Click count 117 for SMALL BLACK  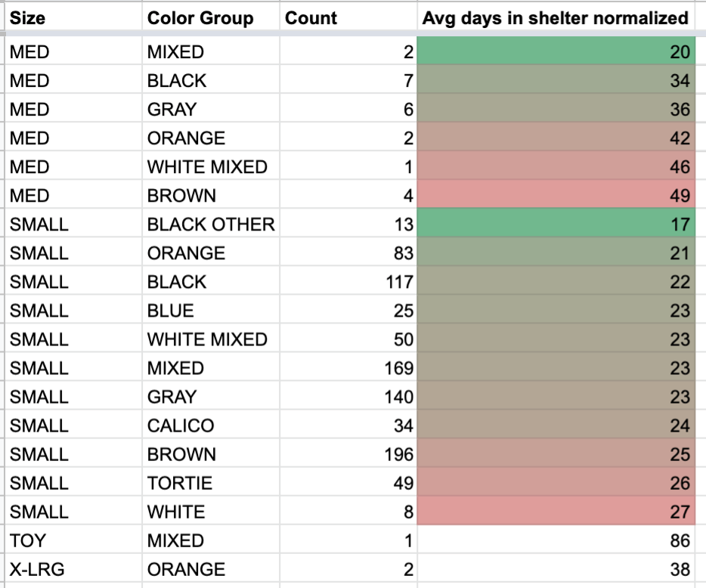pos(348,282)
